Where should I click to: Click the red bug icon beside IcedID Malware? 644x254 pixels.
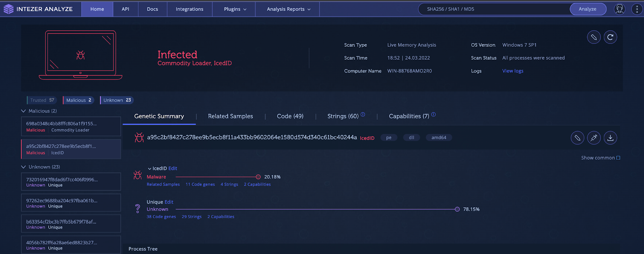(x=138, y=175)
